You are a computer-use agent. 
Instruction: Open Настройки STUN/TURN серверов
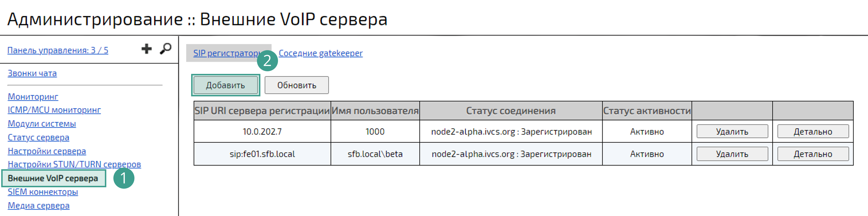pyautogui.click(x=75, y=164)
